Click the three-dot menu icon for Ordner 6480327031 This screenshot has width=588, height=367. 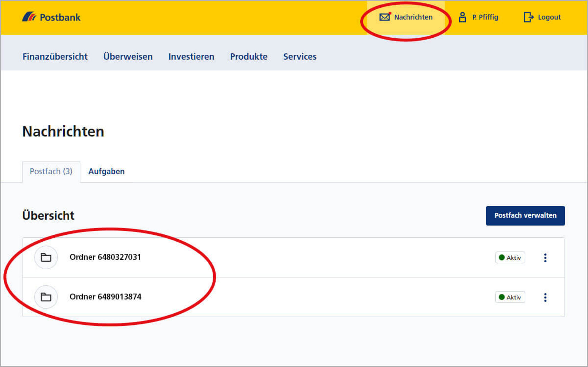pyautogui.click(x=545, y=257)
